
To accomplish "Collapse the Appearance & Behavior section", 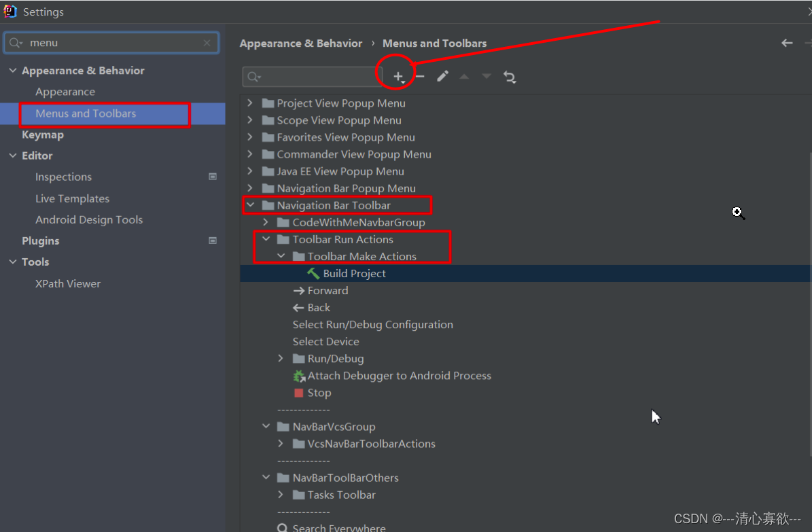I will (13, 71).
